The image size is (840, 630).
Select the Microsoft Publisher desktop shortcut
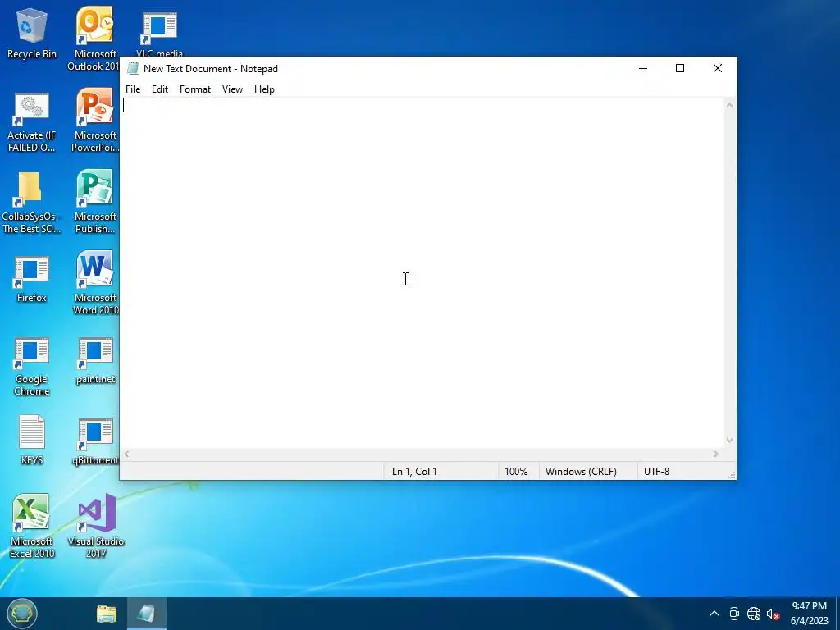point(95,202)
